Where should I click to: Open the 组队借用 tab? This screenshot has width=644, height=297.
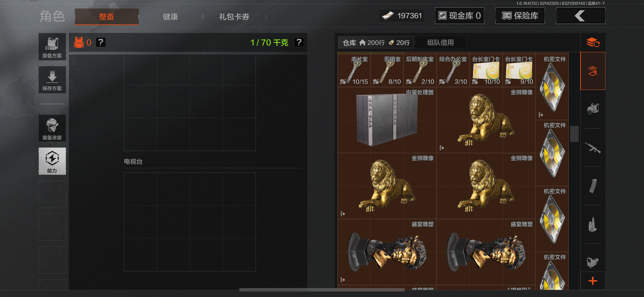pyautogui.click(x=440, y=43)
